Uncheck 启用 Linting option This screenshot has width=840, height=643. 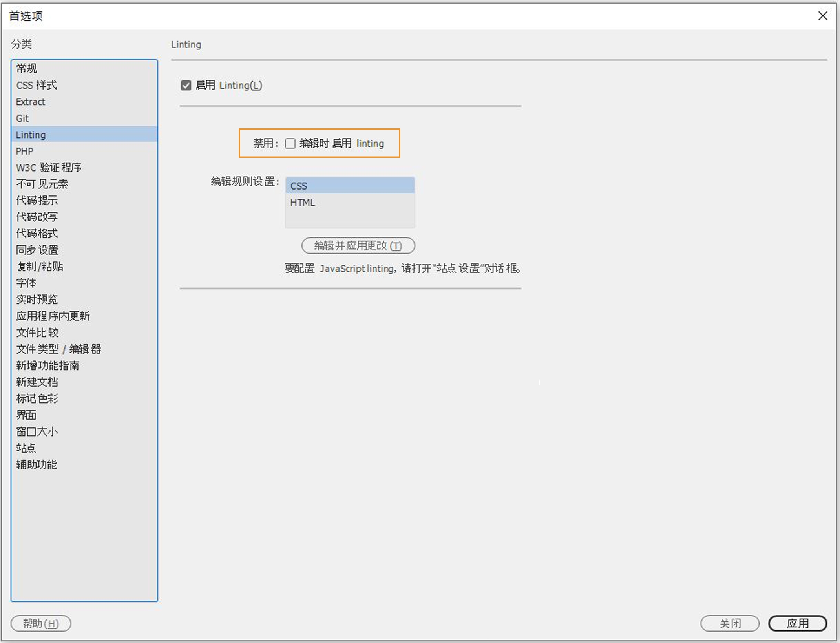(186, 86)
